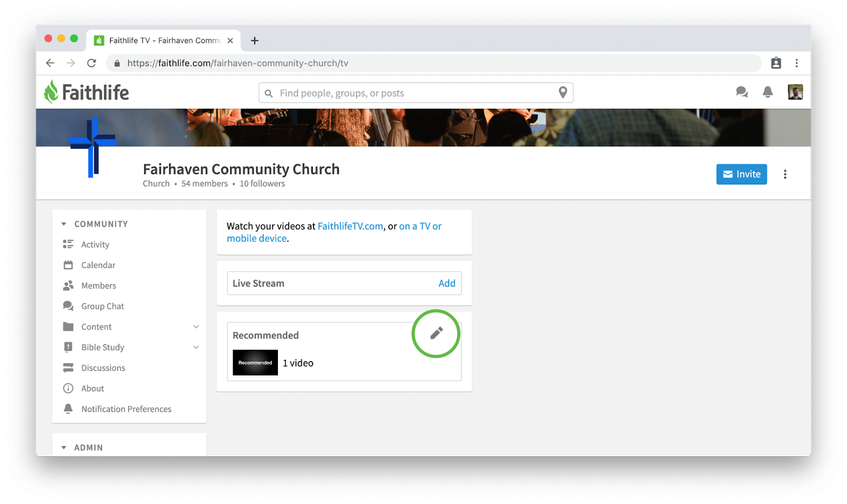
Task: Open the FaithlifeTV.com link
Action: [x=350, y=226]
